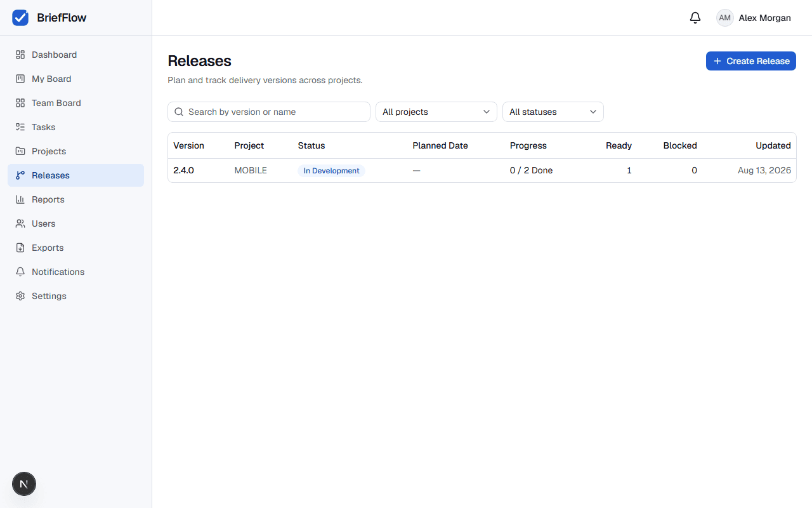Open release version 2.4.0

tap(183, 170)
